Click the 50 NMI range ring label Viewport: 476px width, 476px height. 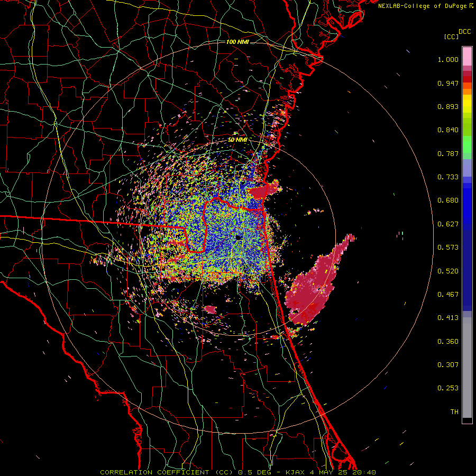coord(237,140)
